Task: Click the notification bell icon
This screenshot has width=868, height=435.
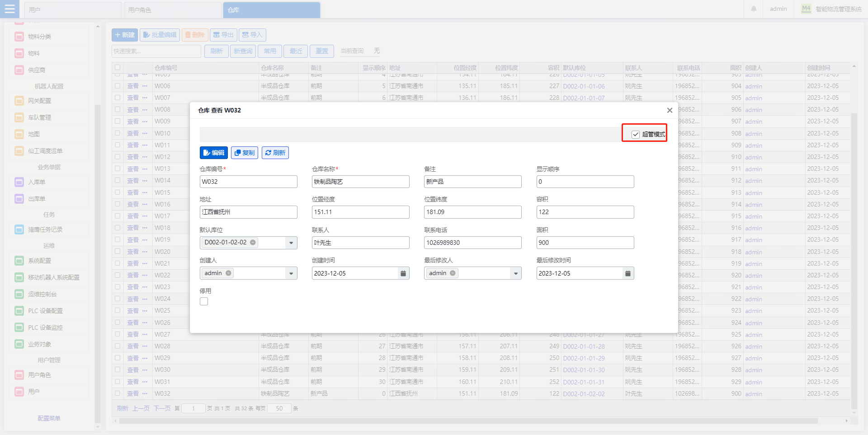Action: [754, 9]
